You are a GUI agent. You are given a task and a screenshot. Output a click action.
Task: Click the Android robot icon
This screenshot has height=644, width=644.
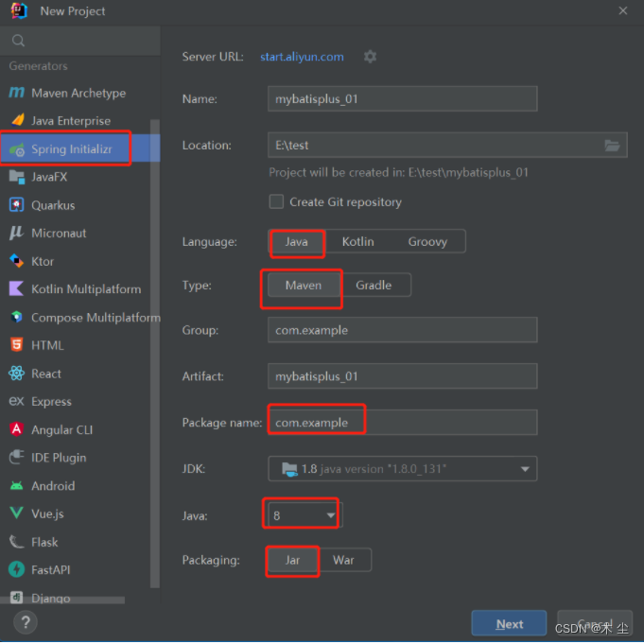[x=16, y=486]
